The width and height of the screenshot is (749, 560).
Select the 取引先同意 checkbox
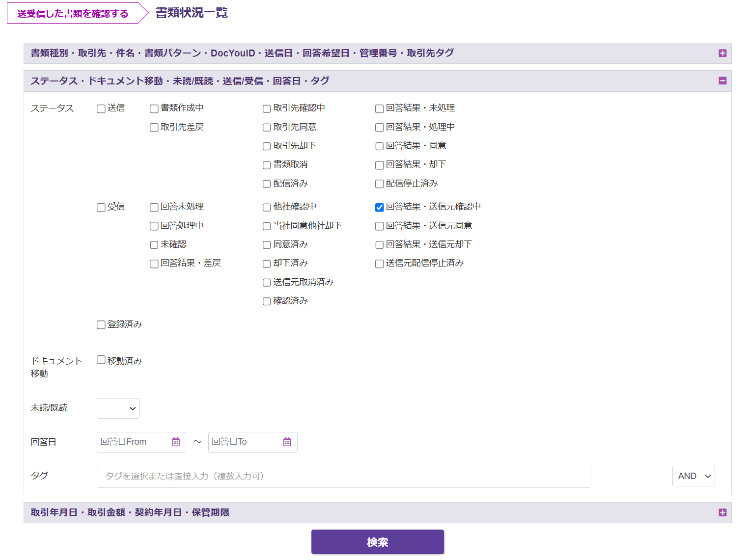pos(267,128)
